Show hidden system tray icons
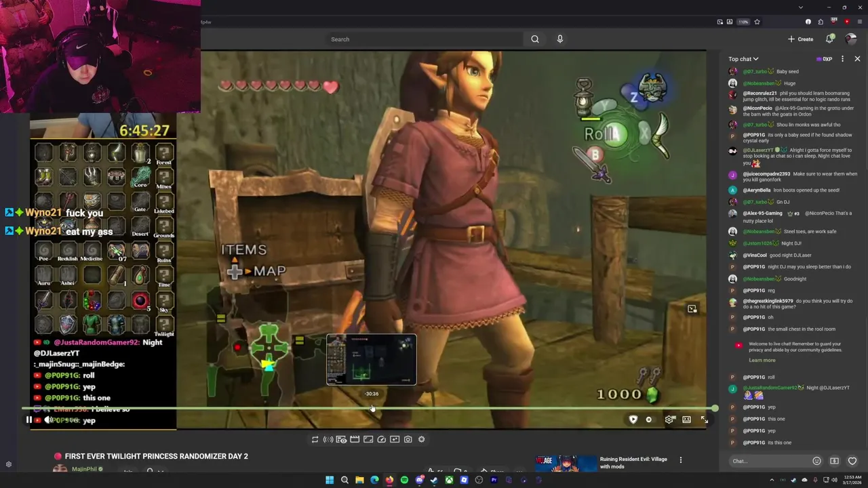 [x=772, y=481]
